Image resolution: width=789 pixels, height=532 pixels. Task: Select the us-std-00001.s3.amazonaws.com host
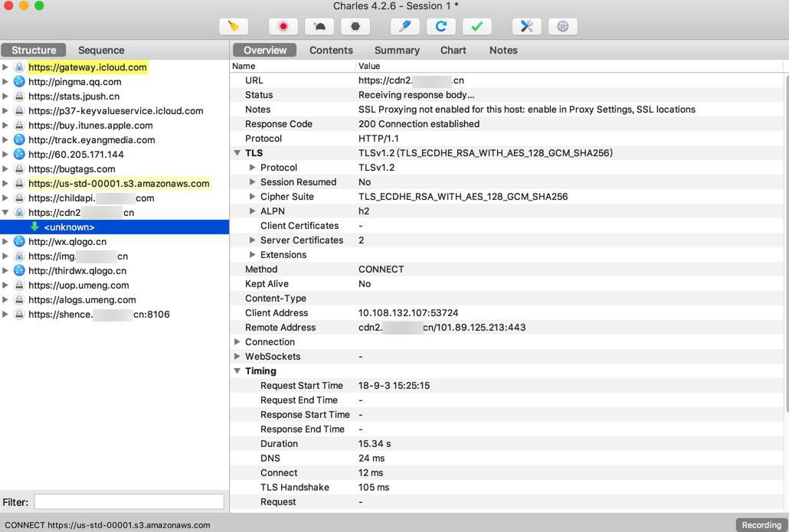point(119,184)
